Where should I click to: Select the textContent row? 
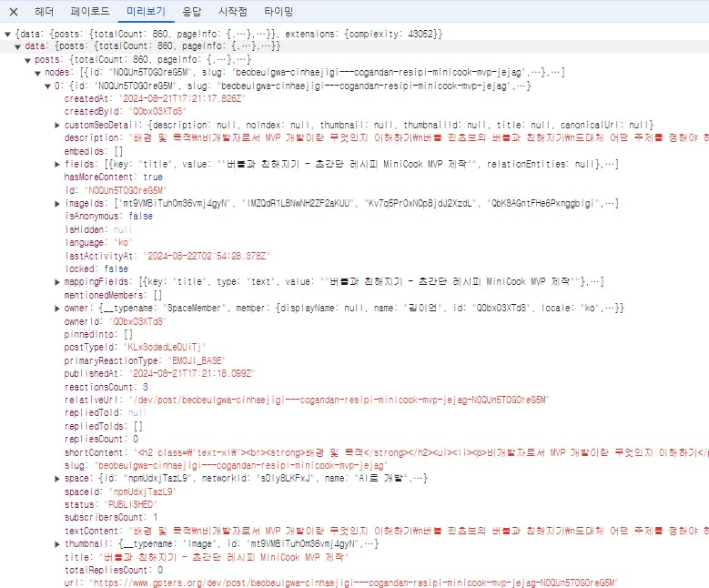tap(386, 531)
